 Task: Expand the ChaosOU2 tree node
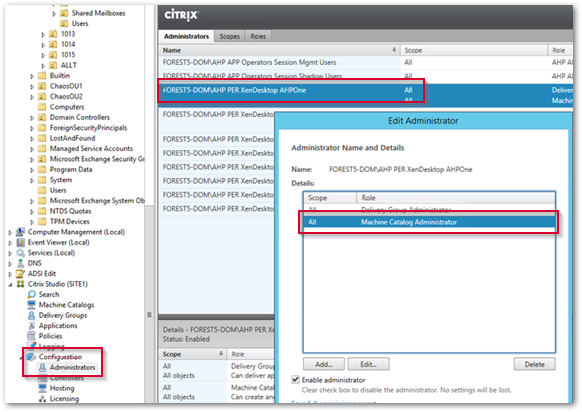(x=32, y=97)
